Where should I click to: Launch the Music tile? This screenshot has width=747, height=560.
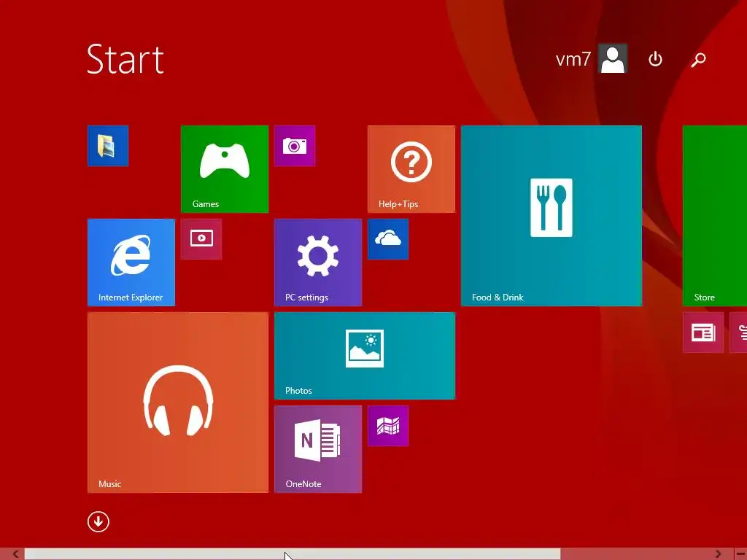click(178, 402)
